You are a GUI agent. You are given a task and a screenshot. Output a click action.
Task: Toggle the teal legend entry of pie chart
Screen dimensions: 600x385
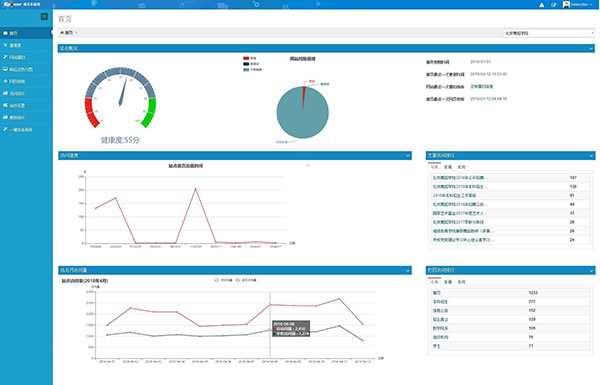click(246, 70)
